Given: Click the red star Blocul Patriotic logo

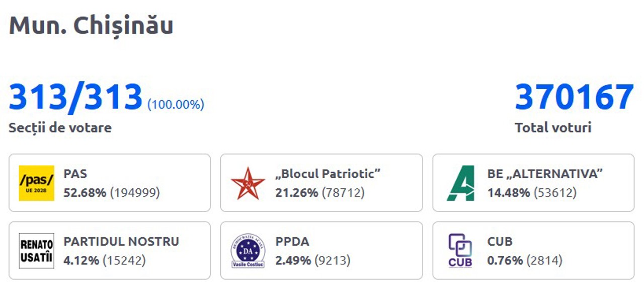Looking at the screenshot, I should pyautogui.click(x=248, y=183).
